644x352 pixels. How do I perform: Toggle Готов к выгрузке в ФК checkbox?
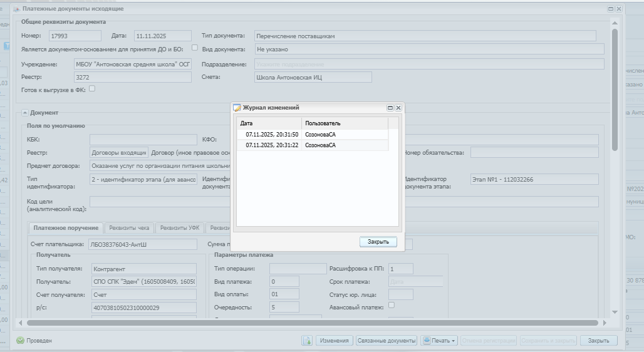pos(92,88)
